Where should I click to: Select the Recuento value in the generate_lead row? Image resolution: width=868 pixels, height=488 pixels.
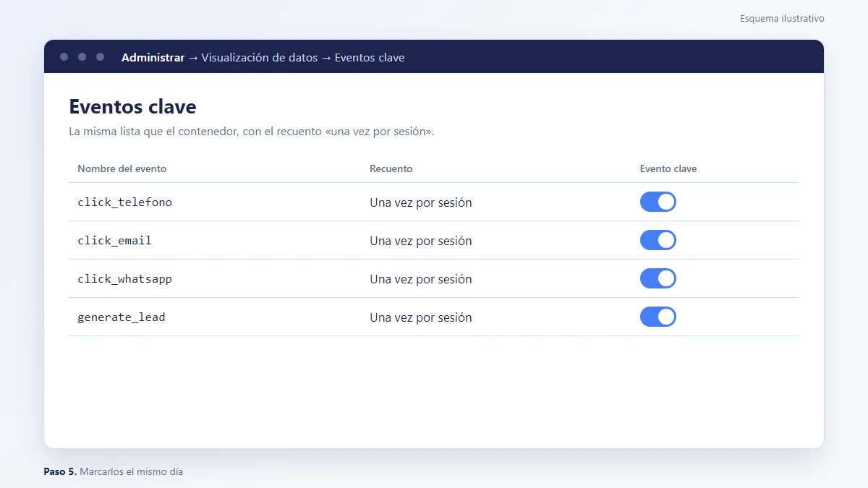[x=421, y=317]
